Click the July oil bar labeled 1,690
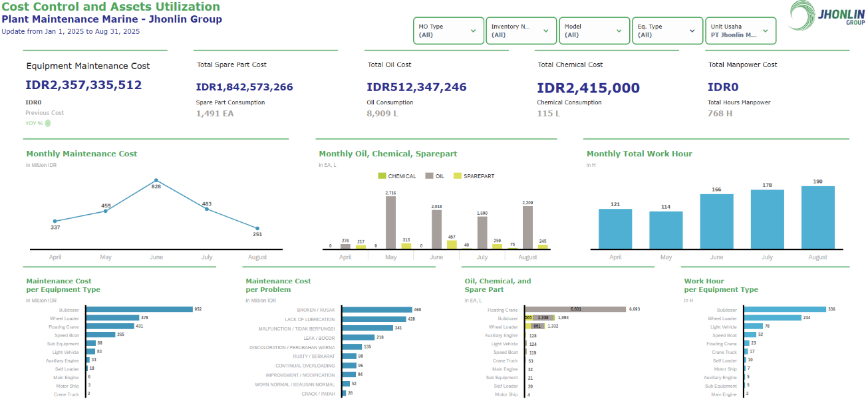 point(482,232)
